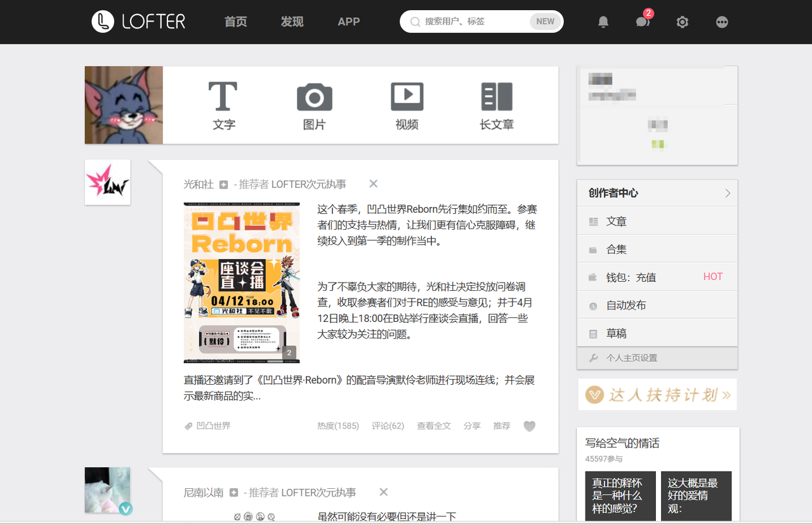Open the APP navigation item
This screenshot has width=812, height=525.
(x=348, y=22)
